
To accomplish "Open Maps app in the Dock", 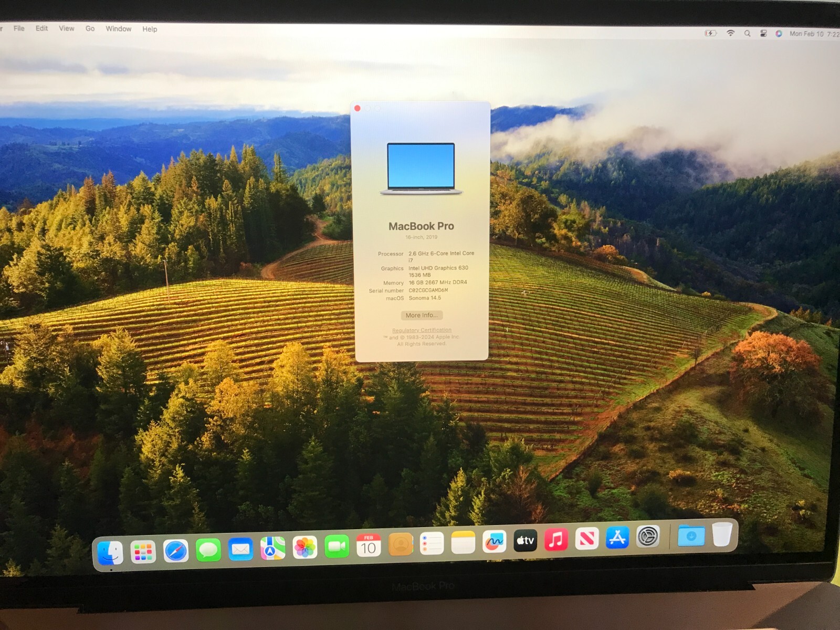I will (x=273, y=548).
